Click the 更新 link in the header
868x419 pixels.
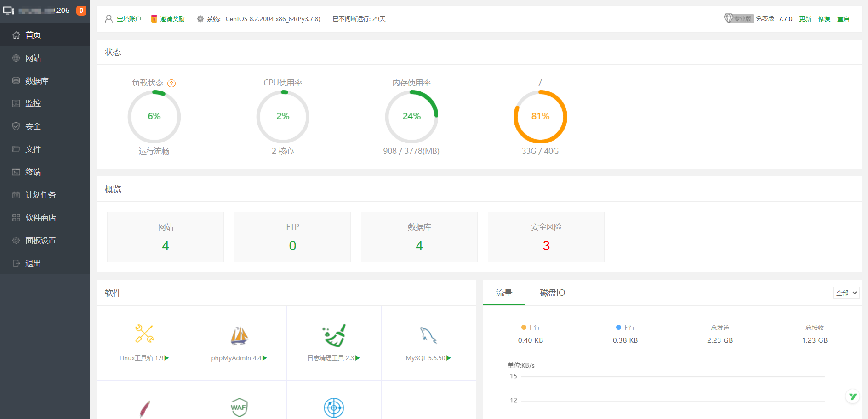805,19
